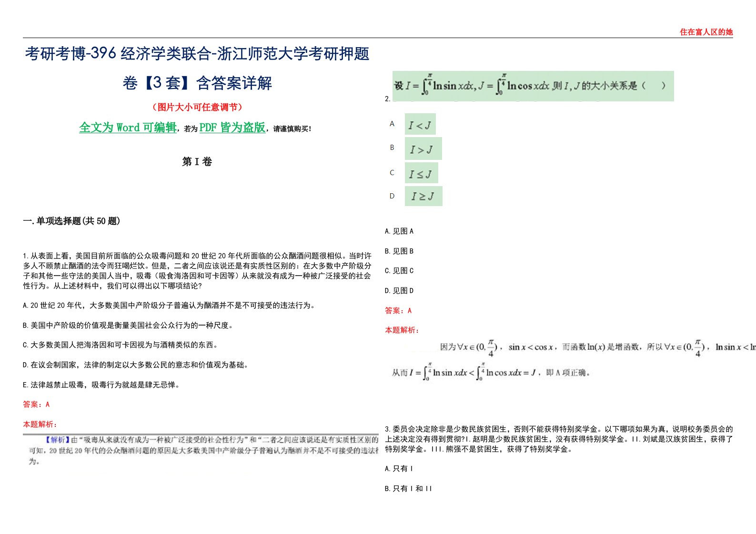Click the explanation line 从而 I = ∫ ln sin x dx

pyautogui.click(x=491, y=372)
